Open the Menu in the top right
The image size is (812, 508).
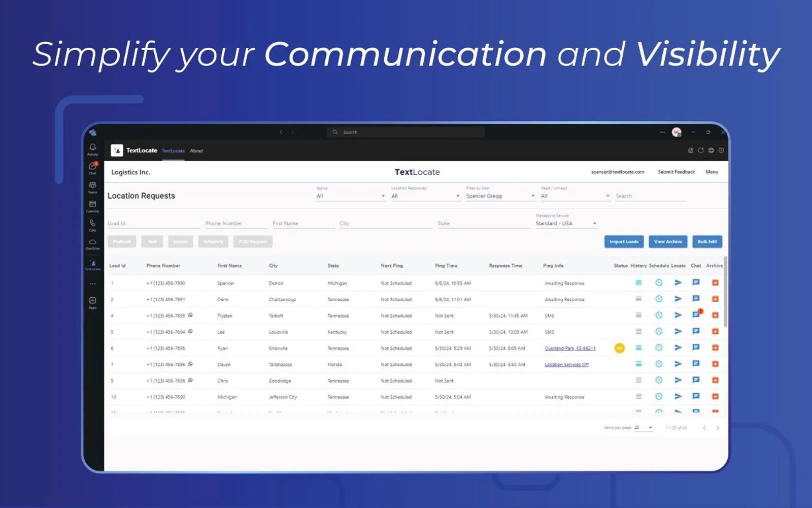tap(712, 172)
